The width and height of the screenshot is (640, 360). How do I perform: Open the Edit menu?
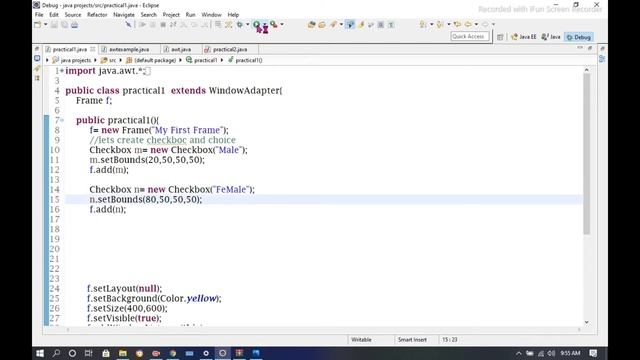coord(54,15)
